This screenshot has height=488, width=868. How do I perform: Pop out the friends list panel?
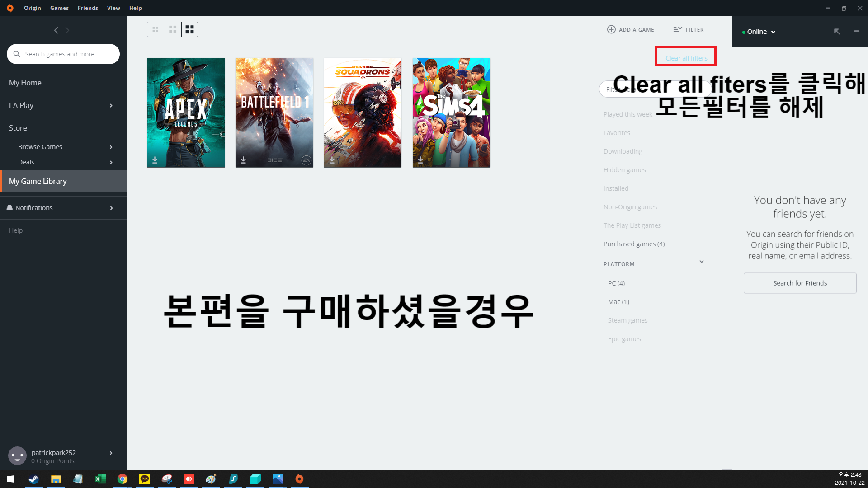[837, 31]
